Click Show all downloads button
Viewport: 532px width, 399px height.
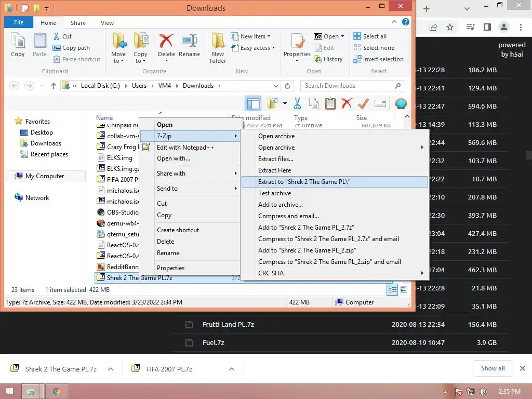[x=493, y=368]
